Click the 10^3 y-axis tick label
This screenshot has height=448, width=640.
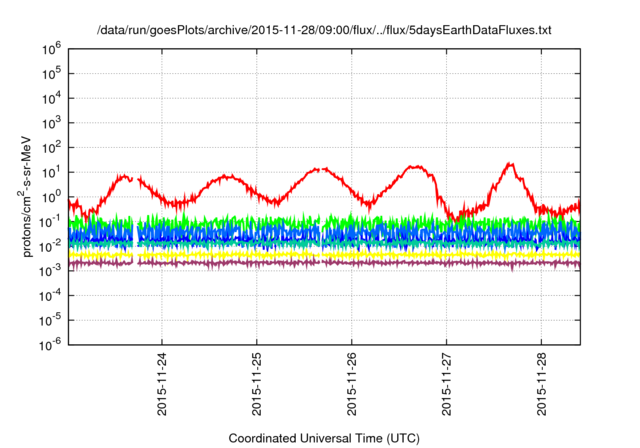click(51, 123)
